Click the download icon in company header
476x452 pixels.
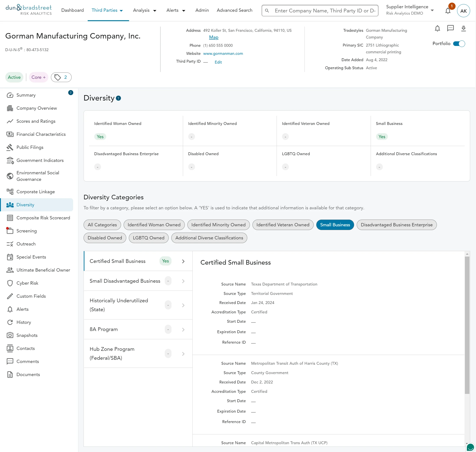(x=463, y=29)
